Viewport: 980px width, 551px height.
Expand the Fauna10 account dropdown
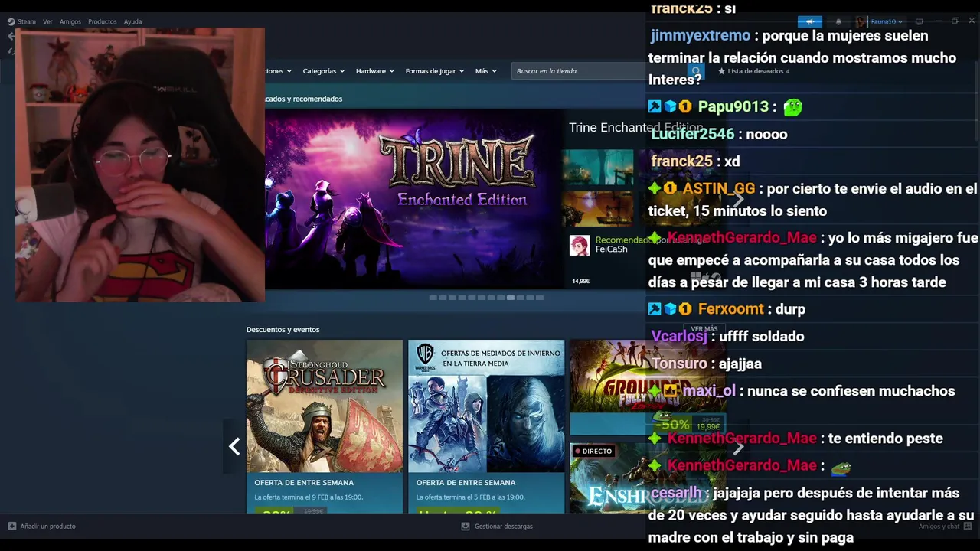point(886,21)
